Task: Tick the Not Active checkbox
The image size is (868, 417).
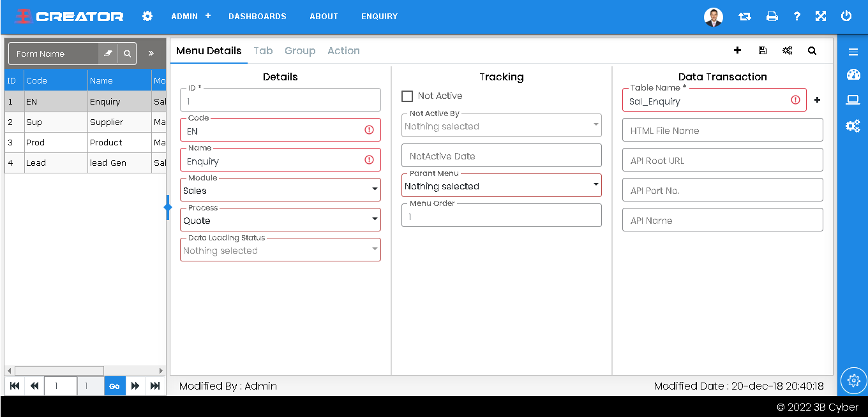Action: [407, 96]
